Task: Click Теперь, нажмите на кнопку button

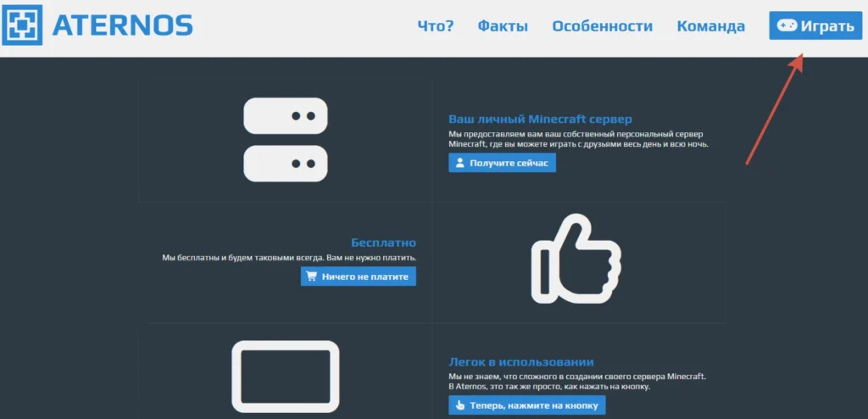Action: [527, 405]
